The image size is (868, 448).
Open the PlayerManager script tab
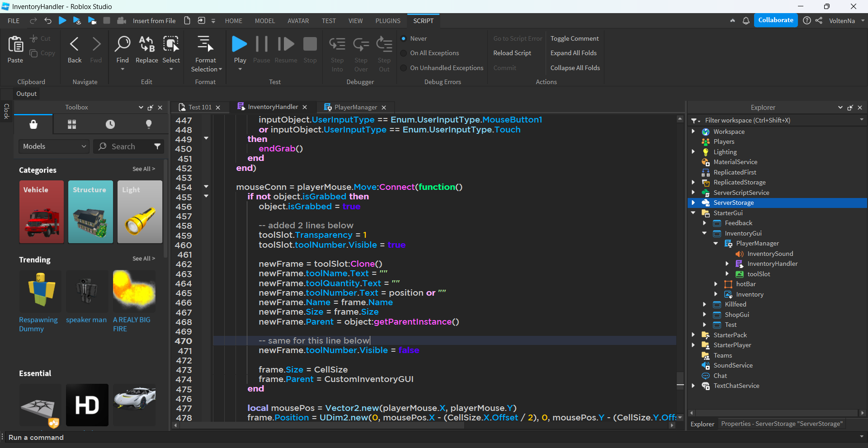[355, 107]
